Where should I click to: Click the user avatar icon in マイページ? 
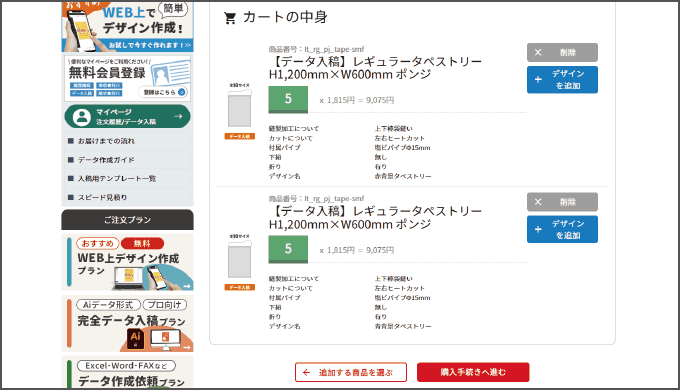[x=82, y=117]
